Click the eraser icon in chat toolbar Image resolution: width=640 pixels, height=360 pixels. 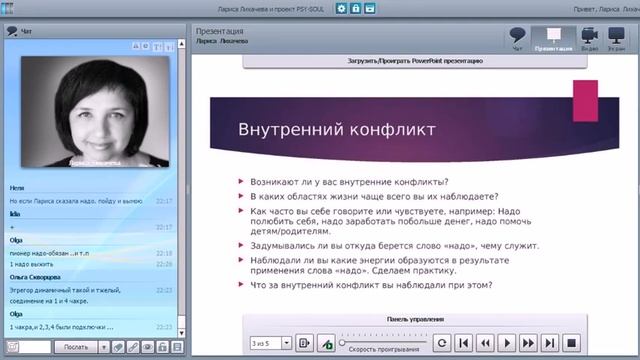coord(118,347)
